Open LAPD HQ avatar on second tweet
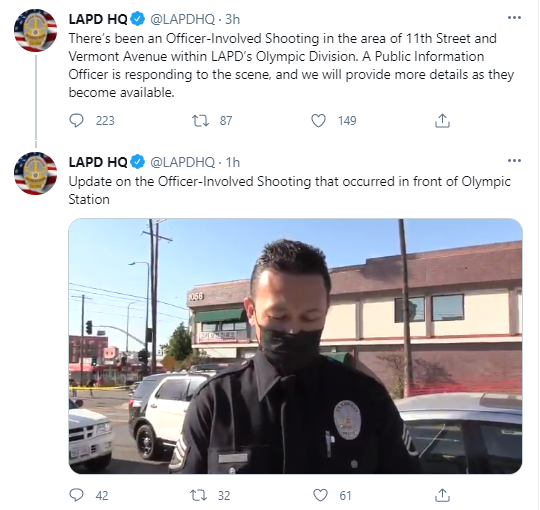The image size is (540, 510). [x=35, y=173]
